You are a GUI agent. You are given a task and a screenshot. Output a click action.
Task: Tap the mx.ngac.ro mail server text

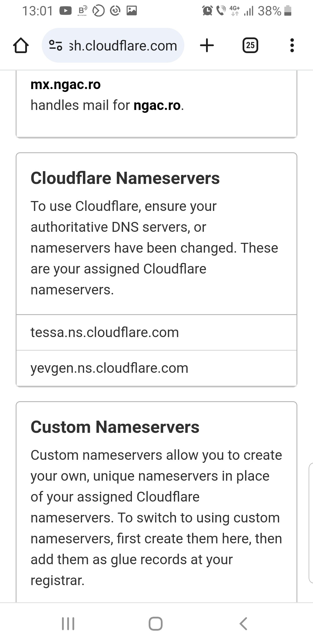(x=65, y=85)
